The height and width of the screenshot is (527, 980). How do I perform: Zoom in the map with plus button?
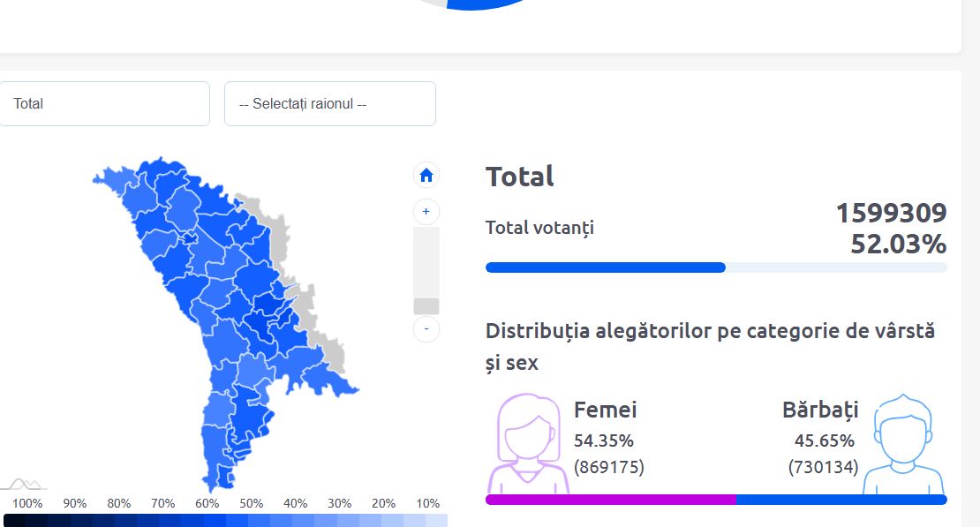coord(426,212)
